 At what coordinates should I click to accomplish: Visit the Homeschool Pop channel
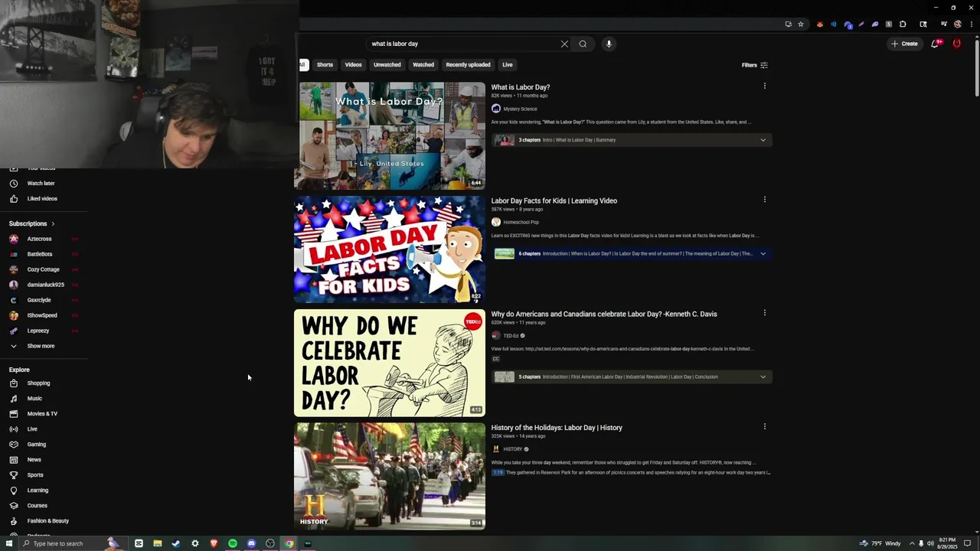521,222
